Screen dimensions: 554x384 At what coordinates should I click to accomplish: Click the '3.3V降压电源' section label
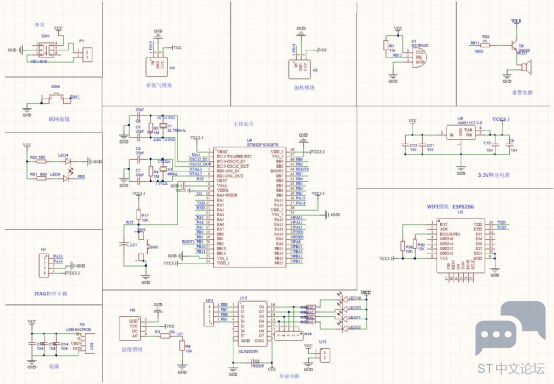pos(493,175)
